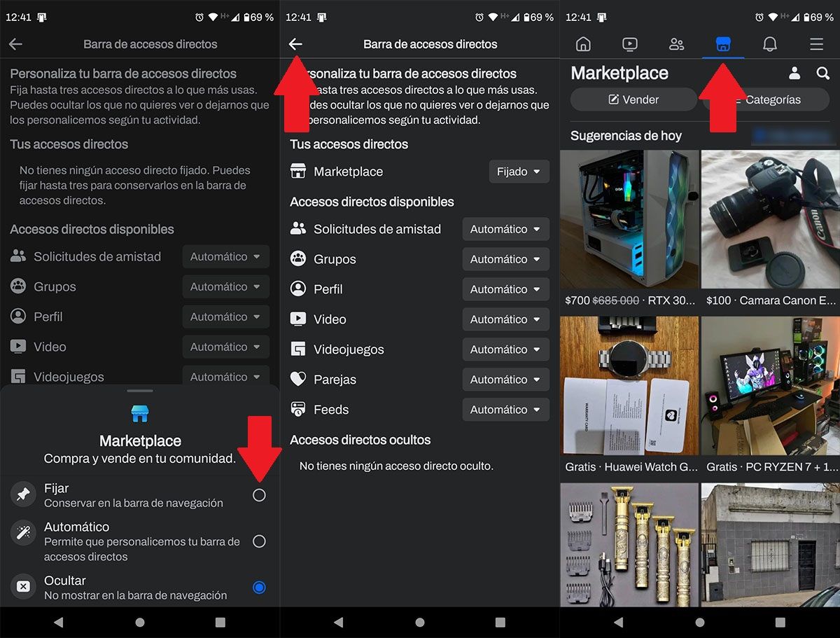The width and height of the screenshot is (840, 638).
Task: Open Video dropdown on the Fijado screen
Action: point(506,319)
